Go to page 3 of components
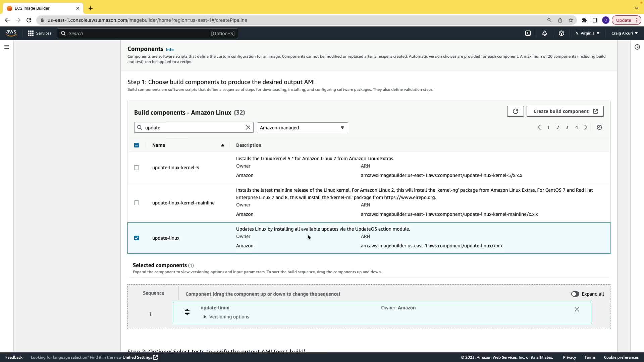 [567, 127]
